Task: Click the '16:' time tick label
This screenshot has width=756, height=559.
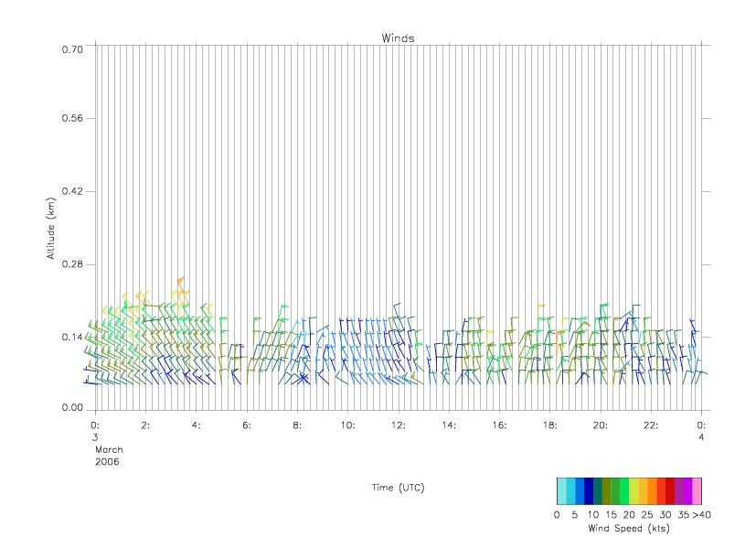Action: tap(499, 425)
